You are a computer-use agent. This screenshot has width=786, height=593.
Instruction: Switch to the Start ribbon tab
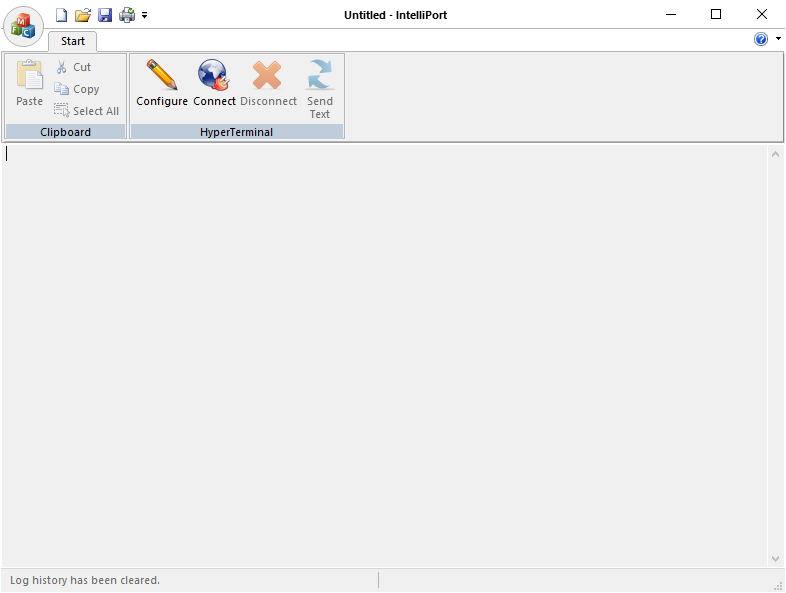[73, 41]
